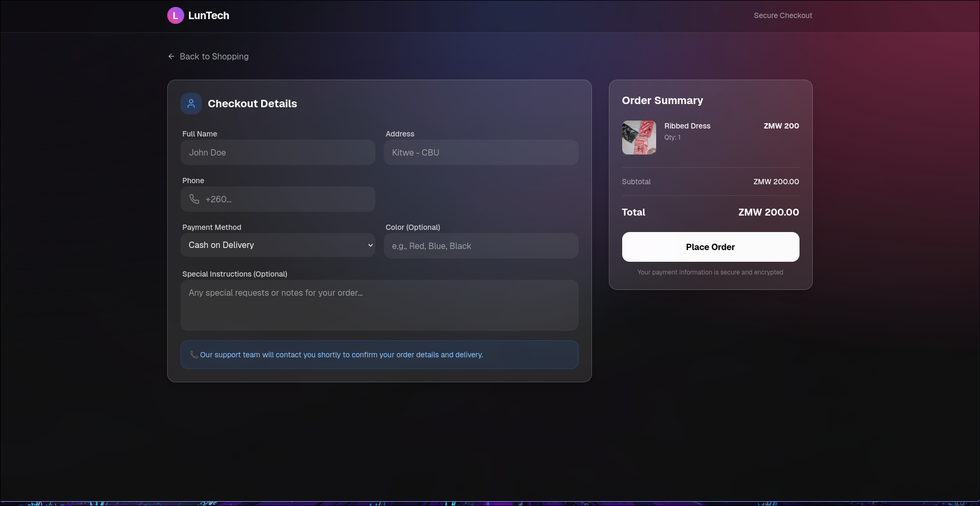The height and width of the screenshot is (506, 980).
Task: Focus the Color (Optional) input field
Action: 481,246
